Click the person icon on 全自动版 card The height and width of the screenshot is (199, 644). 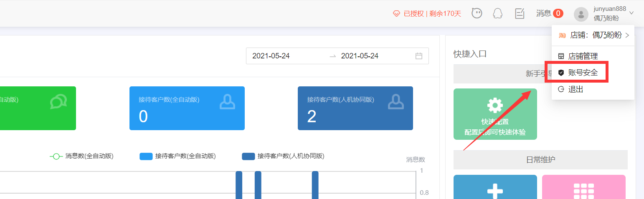[227, 102]
